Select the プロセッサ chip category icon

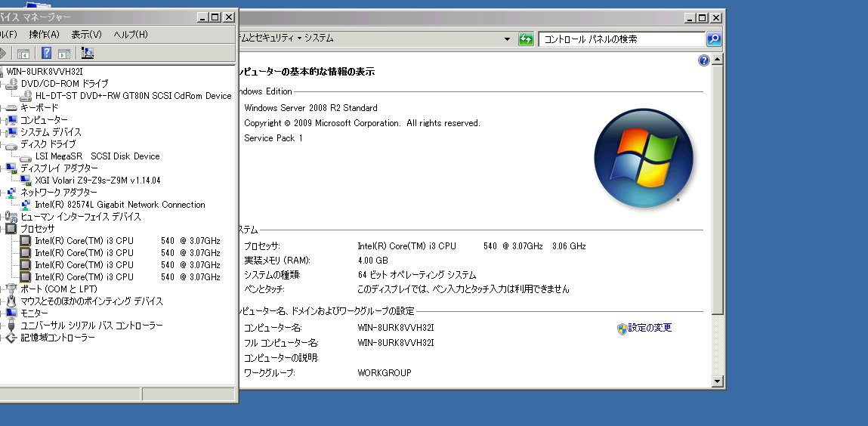click(x=11, y=229)
